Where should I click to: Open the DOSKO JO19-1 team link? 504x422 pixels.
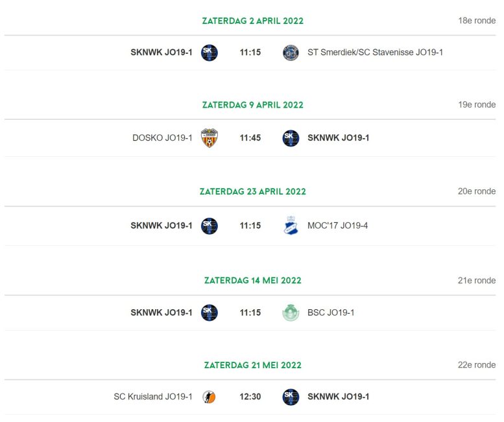[x=162, y=138]
